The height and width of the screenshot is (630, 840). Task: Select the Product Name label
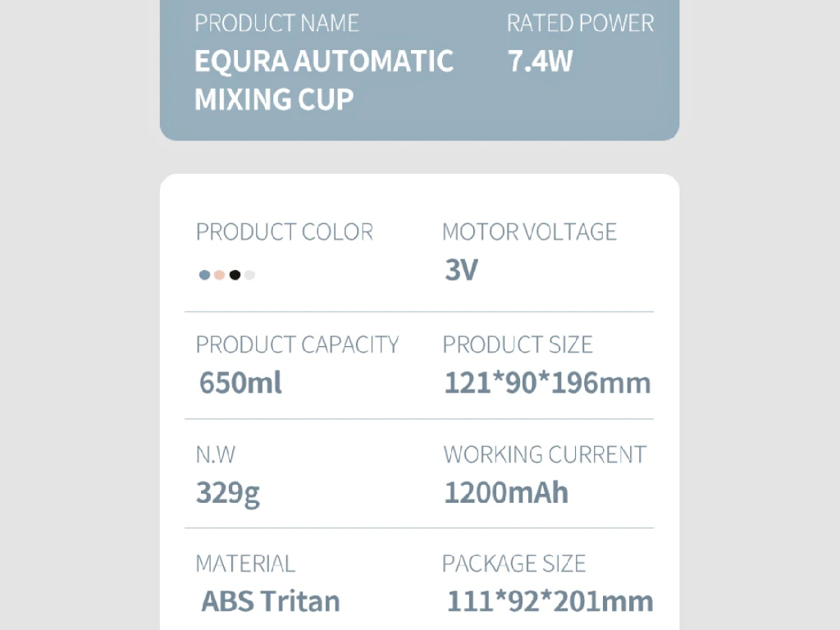[276, 23]
